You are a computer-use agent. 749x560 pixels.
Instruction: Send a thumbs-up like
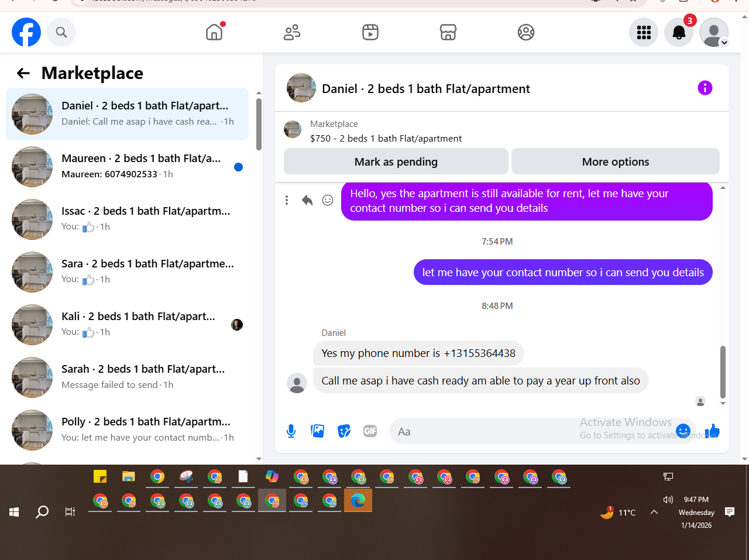pos(712,431)
